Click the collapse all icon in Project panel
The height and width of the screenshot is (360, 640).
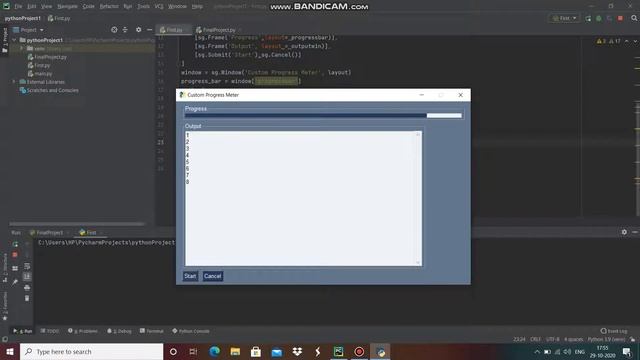point(125,30)
